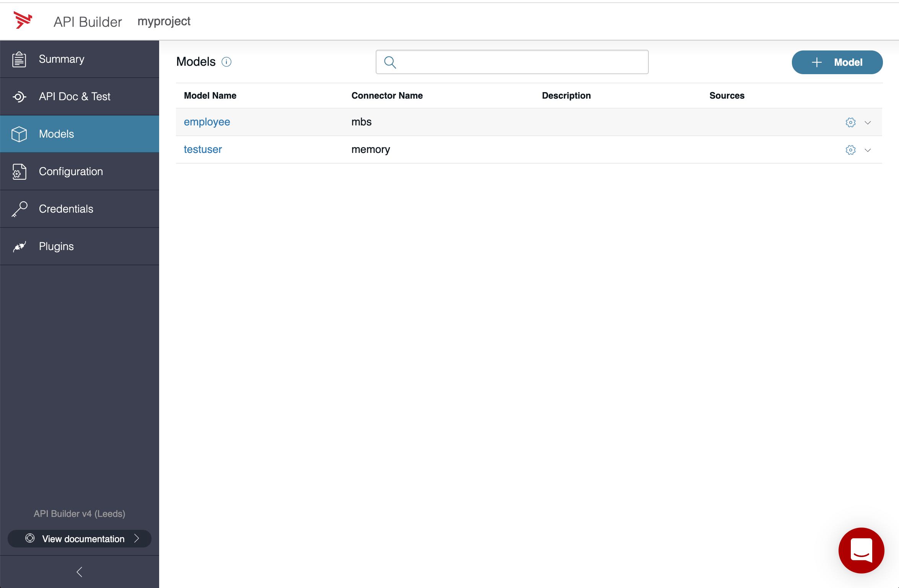This screenshot has height=588, width=899.
Task: Click the myproject project name
Action: (x=164, y=21)
